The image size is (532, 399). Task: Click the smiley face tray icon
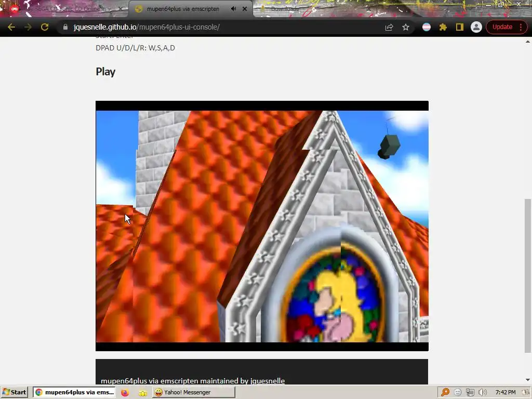[458, 392]
